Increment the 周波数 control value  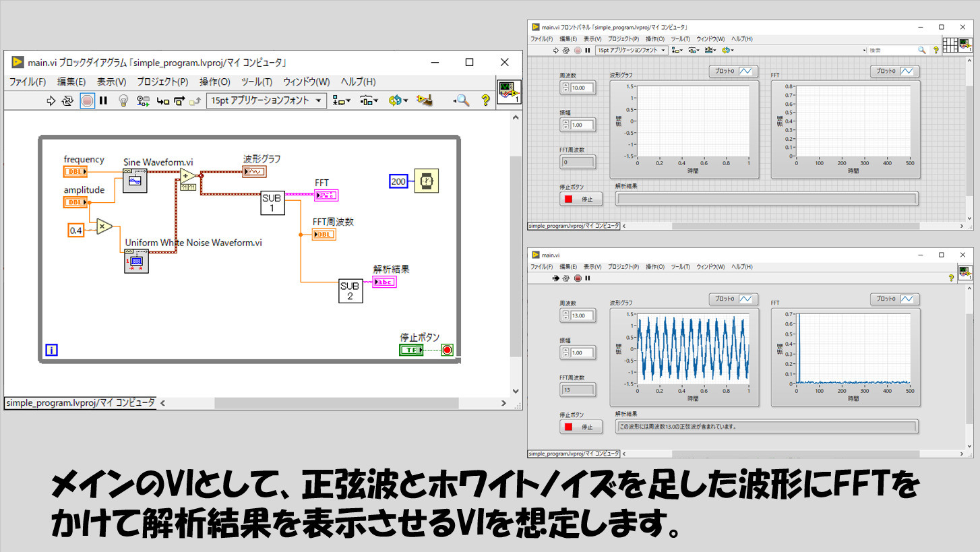coord(566,85)
